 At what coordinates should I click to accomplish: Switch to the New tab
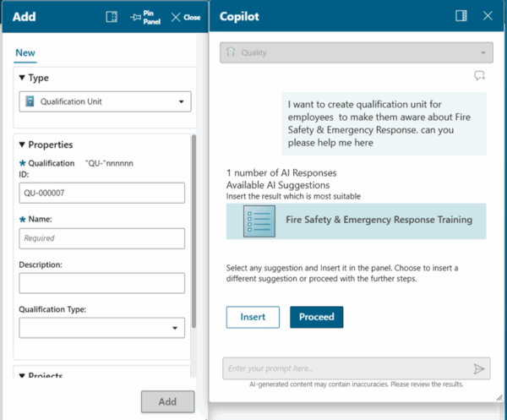tap(25, 52)
